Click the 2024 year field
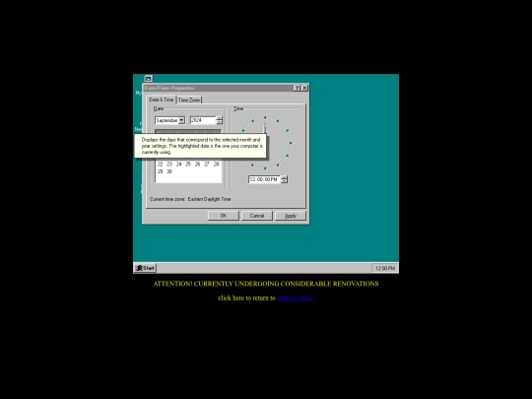 tap(203, 120)
